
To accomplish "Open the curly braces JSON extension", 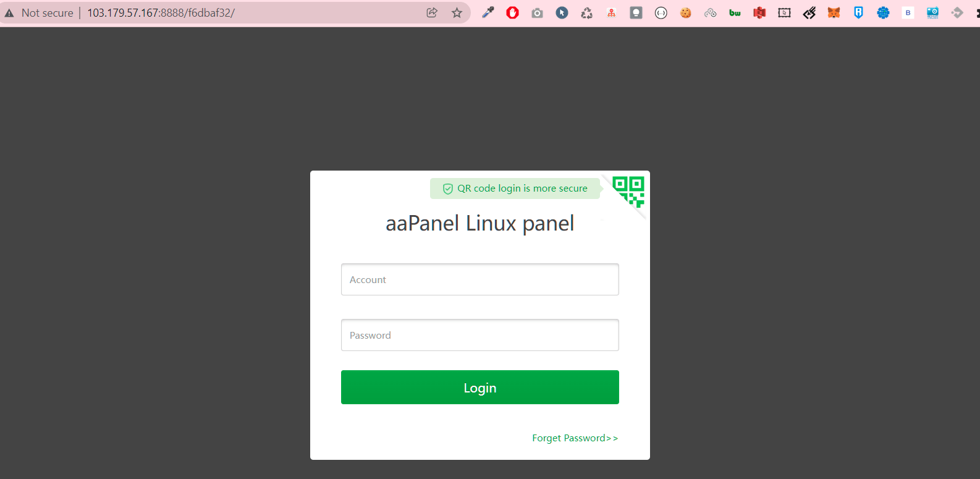I will coord(661,13).
